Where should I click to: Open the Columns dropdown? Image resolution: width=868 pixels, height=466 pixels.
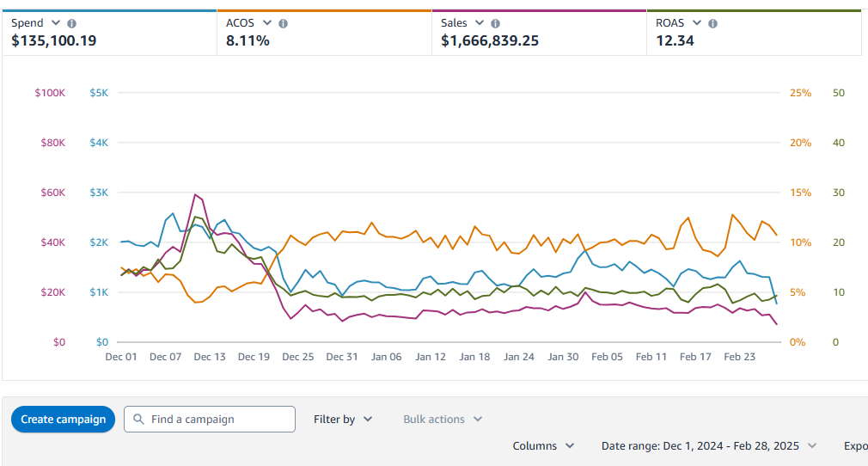544,446
